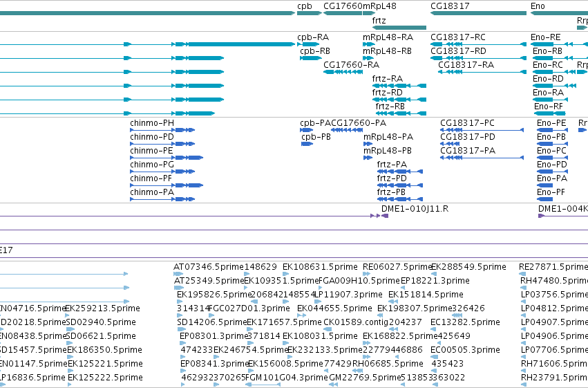Click transcript CG18317-RD
Image resolution: width=588 pixels, height=388 pixels.
(x=458, y=51)
